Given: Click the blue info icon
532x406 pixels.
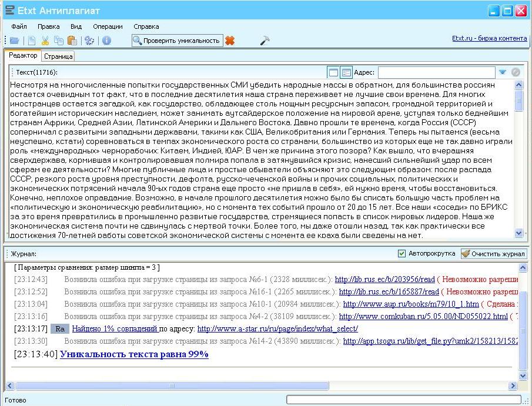Looking at the screenshot, I should click(x=106, y=41).
